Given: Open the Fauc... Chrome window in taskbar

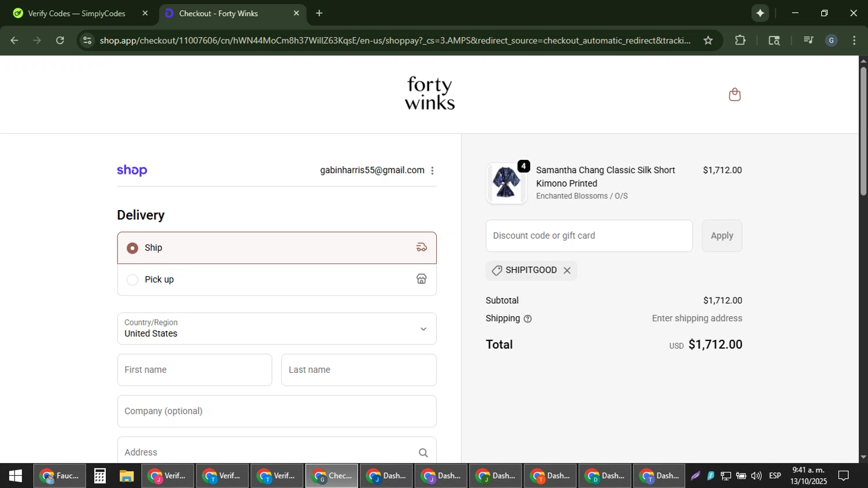Looking at the screenshot, I should click(59, 476).
